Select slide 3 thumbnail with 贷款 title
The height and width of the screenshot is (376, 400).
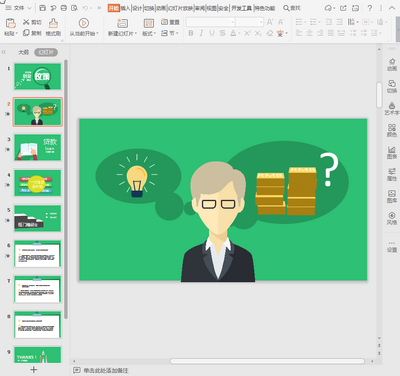pyautogui.click(x=38, y=147)
